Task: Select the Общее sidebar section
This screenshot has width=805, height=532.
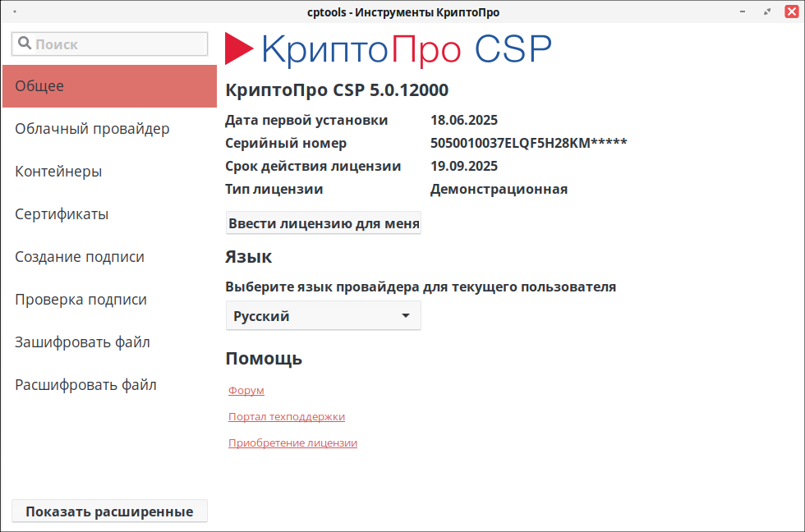Action: (109, 86)
